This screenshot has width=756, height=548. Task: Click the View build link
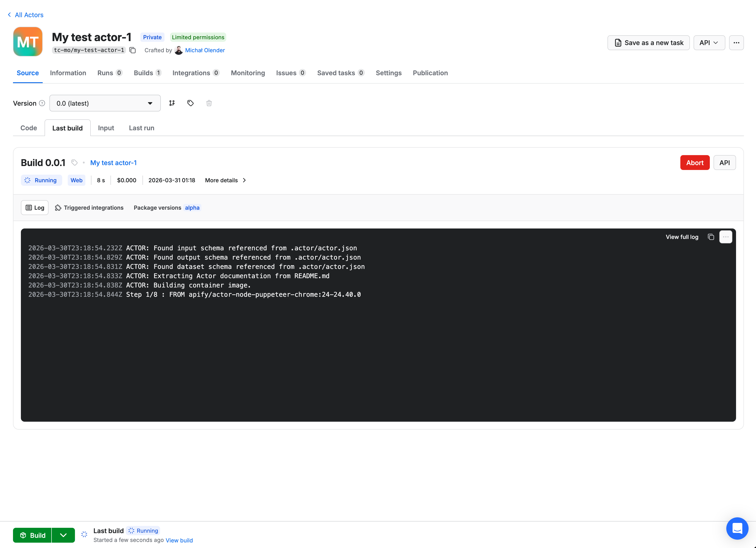coord(179,540)
